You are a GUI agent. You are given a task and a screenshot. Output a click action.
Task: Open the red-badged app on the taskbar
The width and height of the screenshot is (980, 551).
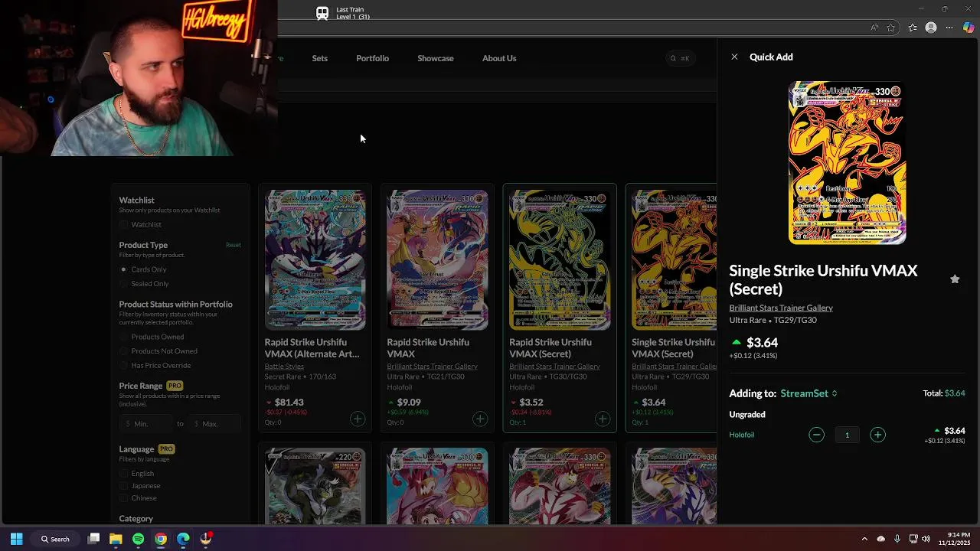pos(206,539)
